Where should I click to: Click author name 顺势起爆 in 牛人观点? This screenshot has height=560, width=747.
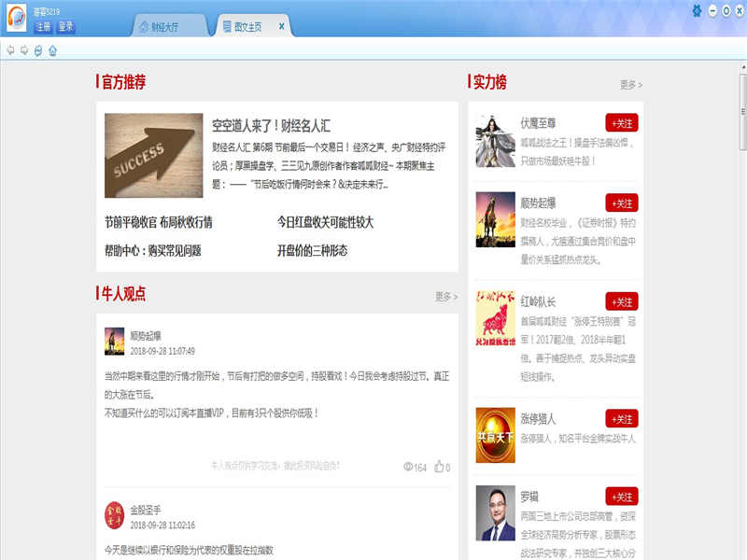click(146, 336)
